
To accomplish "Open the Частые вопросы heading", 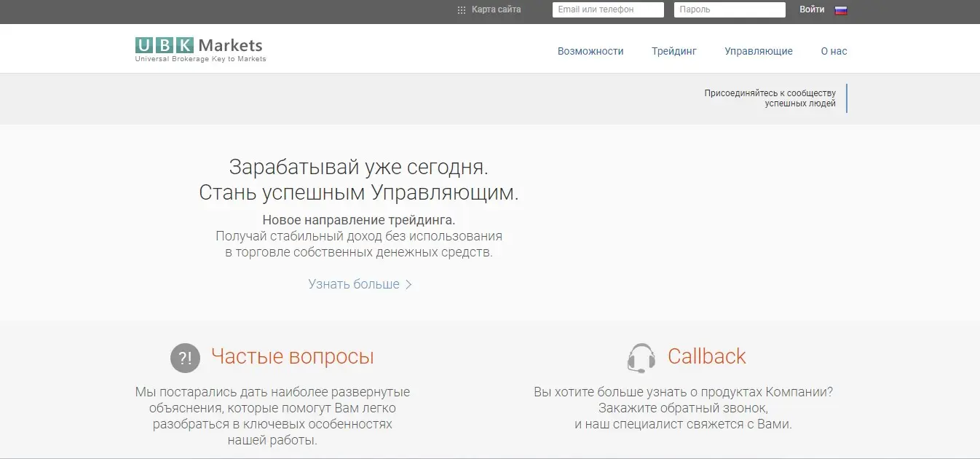I will 293,356.
